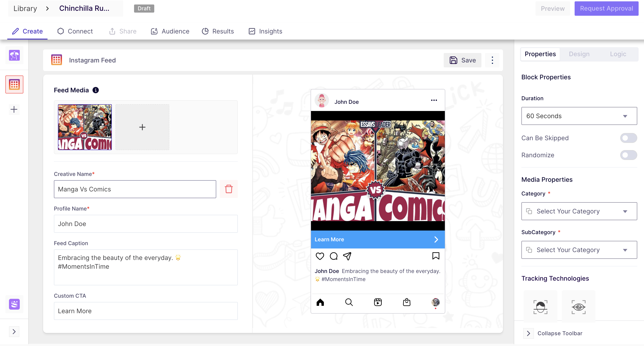Select the facial coding tracking icon

(540, 307)
